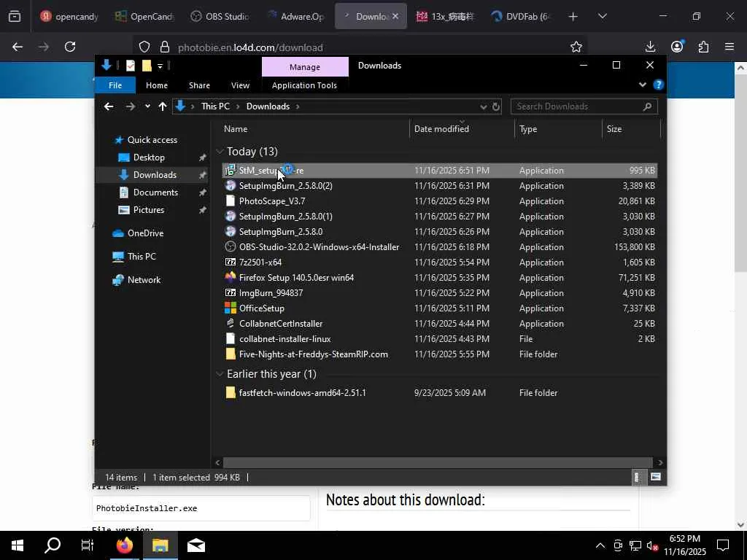747x560 pixels.
Task: Click the Firefox Setup 140.5.0esr icon
Action: [x=230, y=277]
